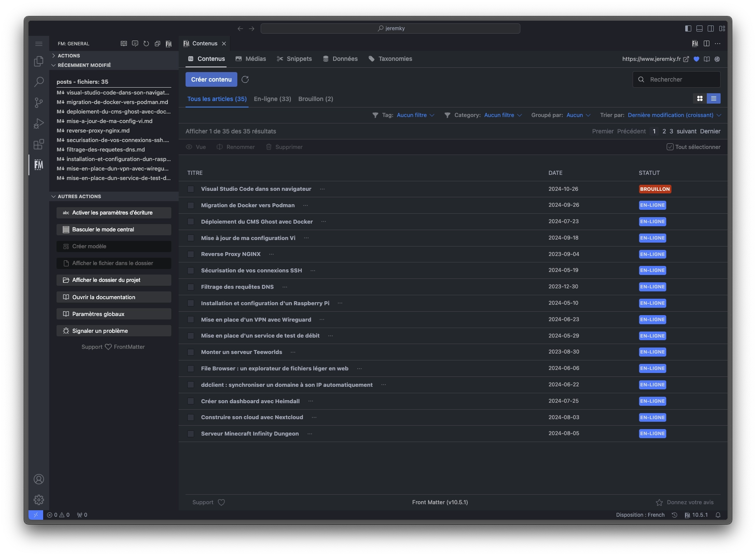
Task: Check the Serveur Minecraft Infinity Dungeon row
Action: tap(191, 434)
